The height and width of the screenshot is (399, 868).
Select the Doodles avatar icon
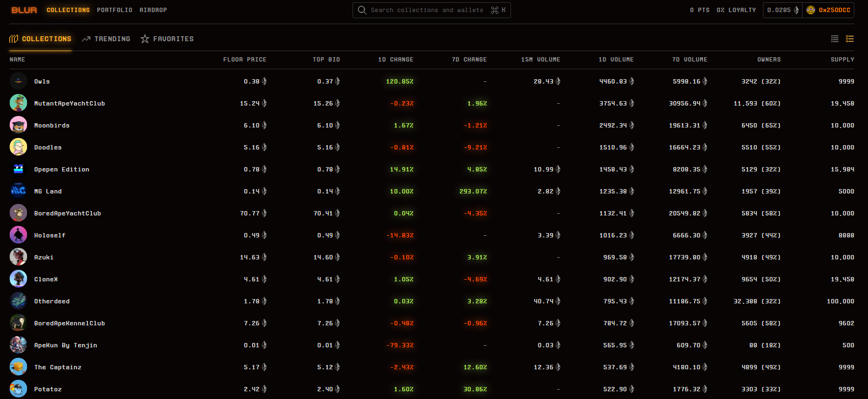point(18,147)
